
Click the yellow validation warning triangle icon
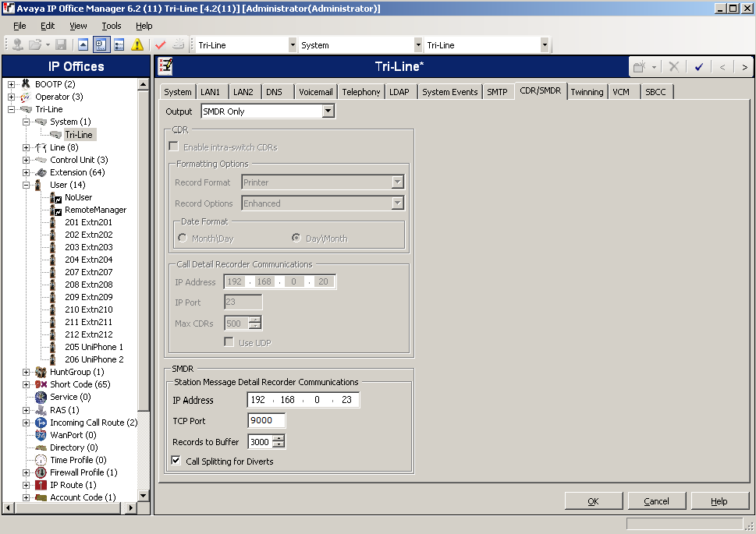tap(137, 44)
